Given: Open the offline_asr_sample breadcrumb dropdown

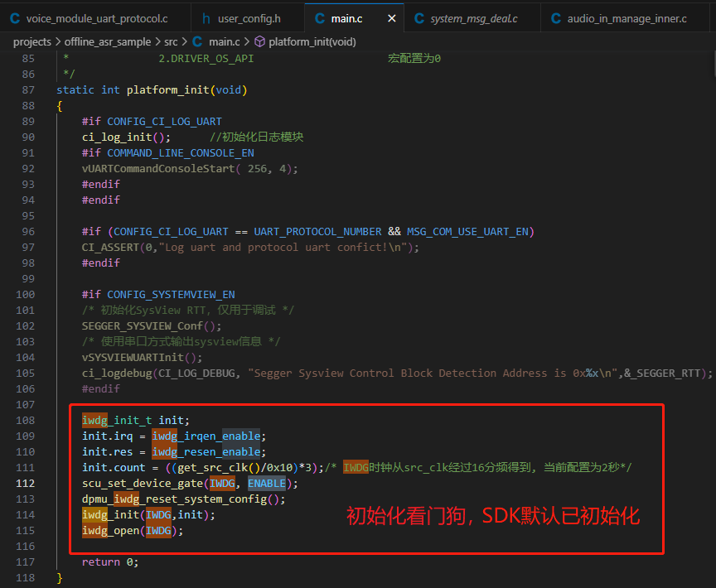Looking at the screenshot, I should pyautogui.click(x=108, y=41).
